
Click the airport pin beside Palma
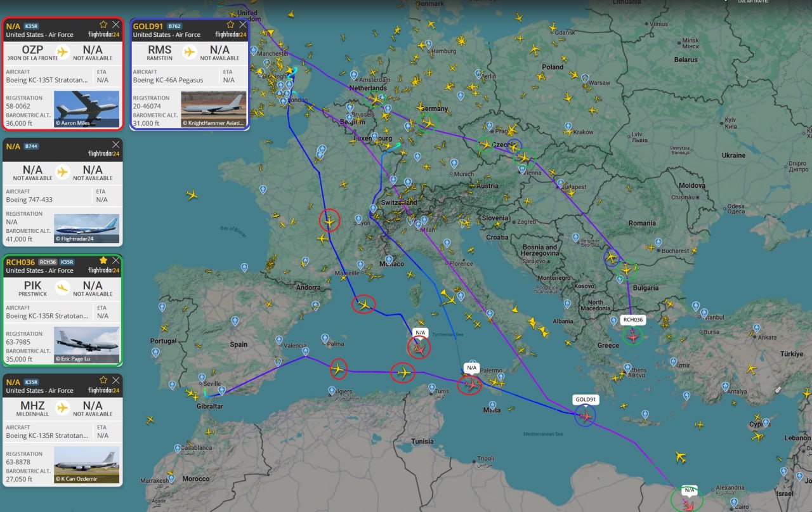324,338
